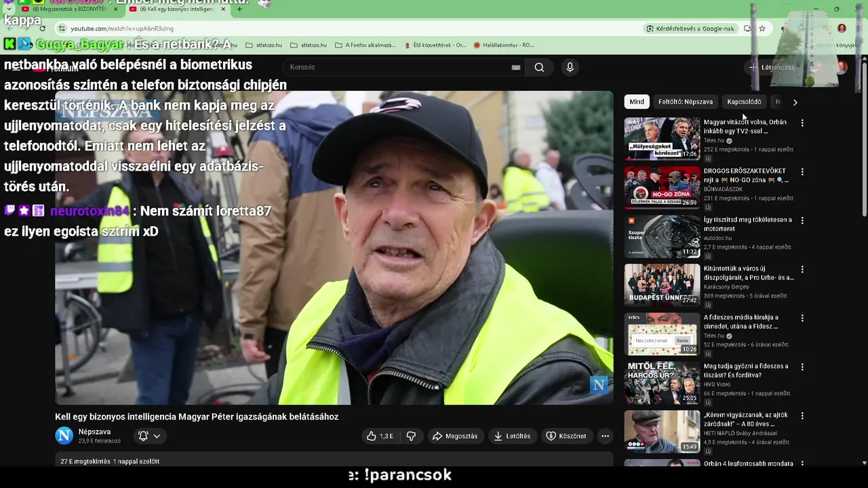The image size is (868, 488).
Task: Open 'A Firefox alkalmazá...' bookmark folder
Action: pyautogui.click(x=365, y=45)
